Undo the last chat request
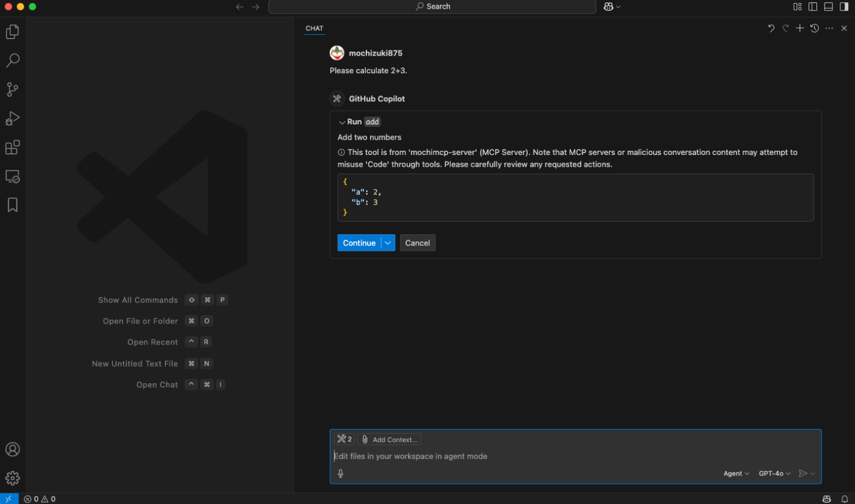This screenshot has width=855, height=504. 771,28
